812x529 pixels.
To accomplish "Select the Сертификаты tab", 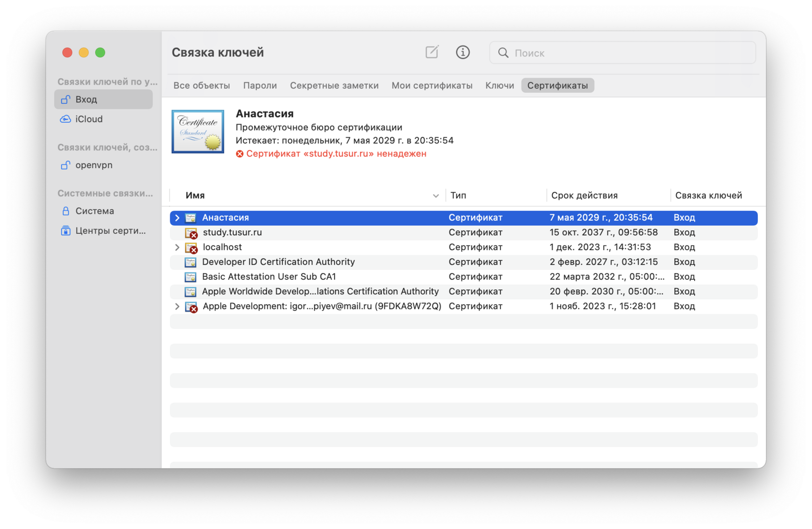I will (x=557, y=86).
